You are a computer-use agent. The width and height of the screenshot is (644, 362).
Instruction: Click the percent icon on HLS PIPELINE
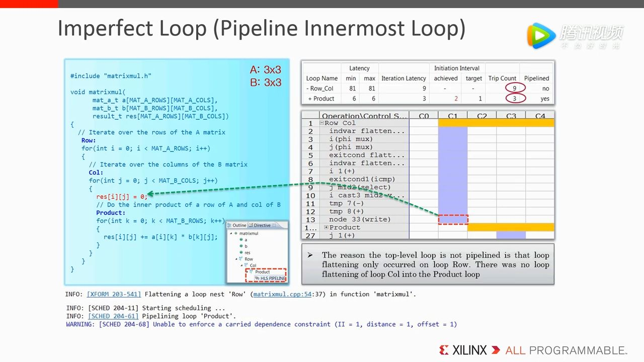[257, 278]
